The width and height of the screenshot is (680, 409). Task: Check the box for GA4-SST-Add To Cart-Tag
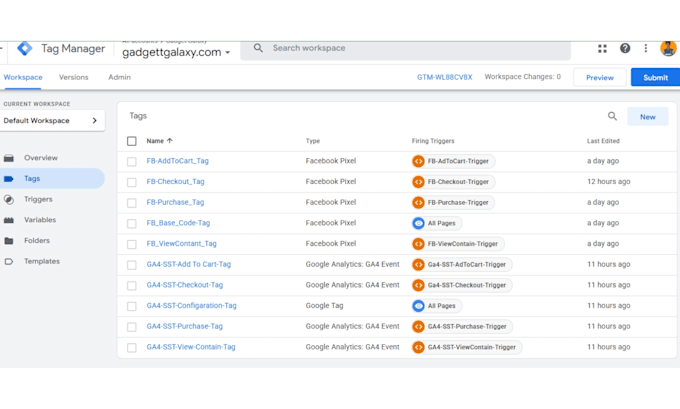pos(132,265)
